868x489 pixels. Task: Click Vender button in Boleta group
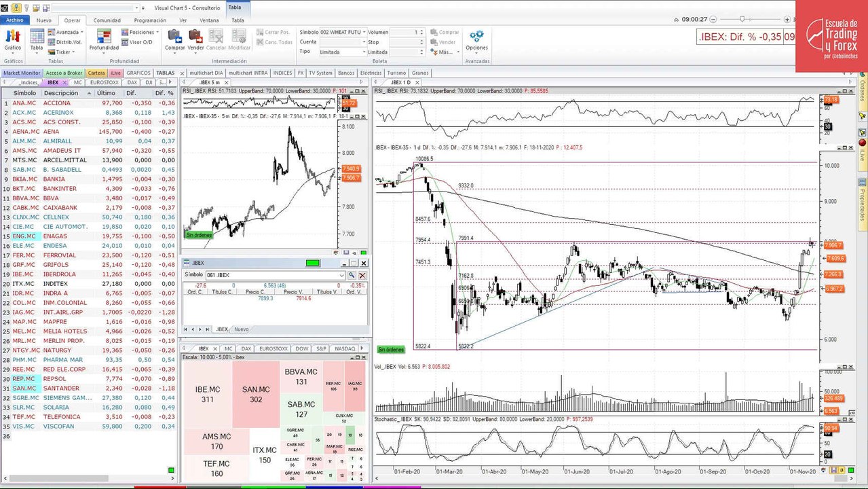[x=443, y=42]
